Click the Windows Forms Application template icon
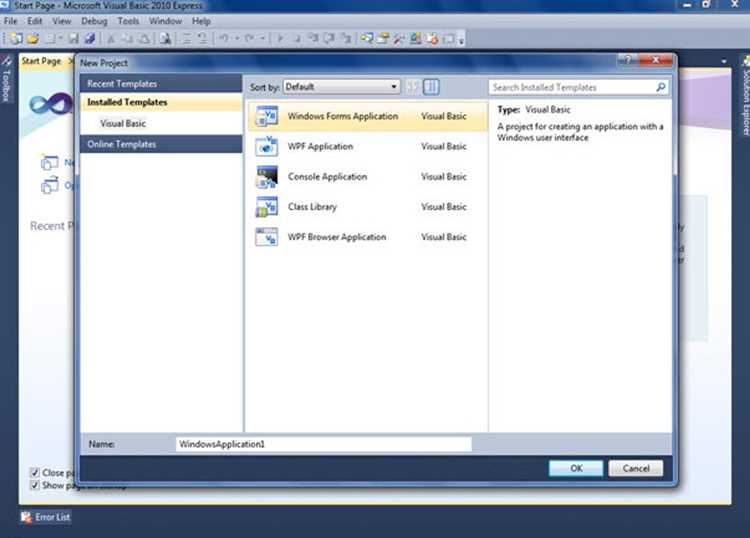The width and height of the screenshot is (750, 538). point(266,116)
